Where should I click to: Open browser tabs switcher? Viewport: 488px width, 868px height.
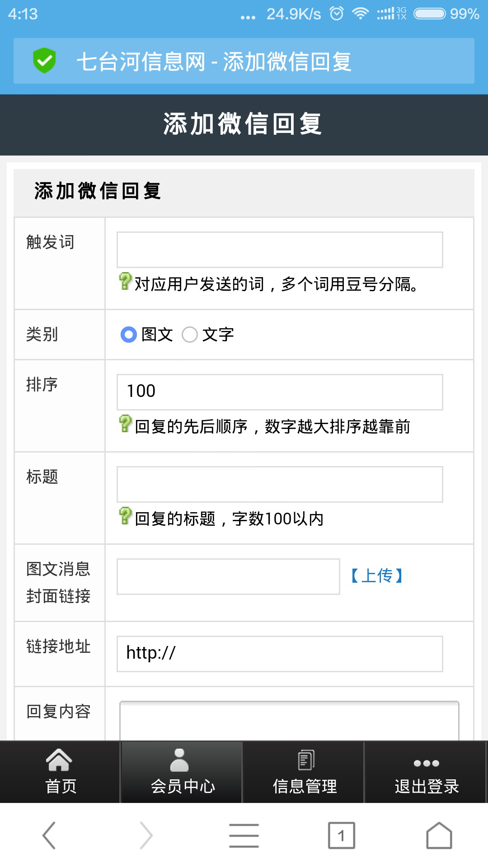pyautogui.click(x=341, y=835)
